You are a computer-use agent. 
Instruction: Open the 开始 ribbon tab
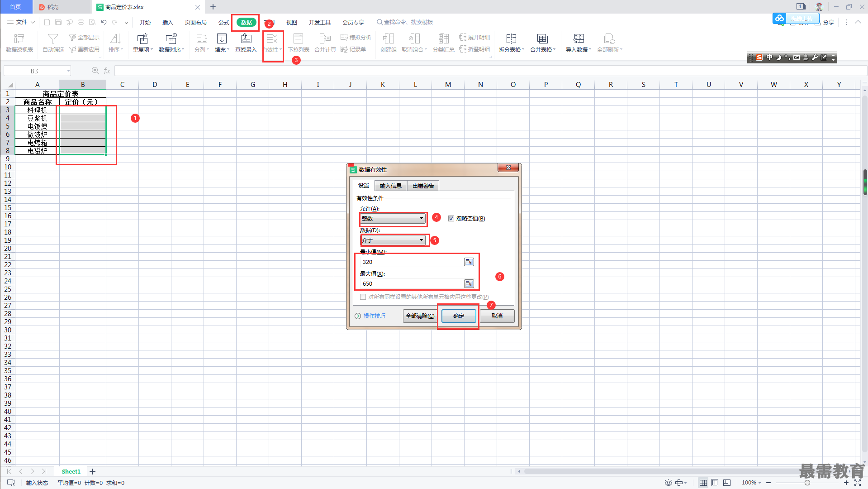click(x=145, y=22)
